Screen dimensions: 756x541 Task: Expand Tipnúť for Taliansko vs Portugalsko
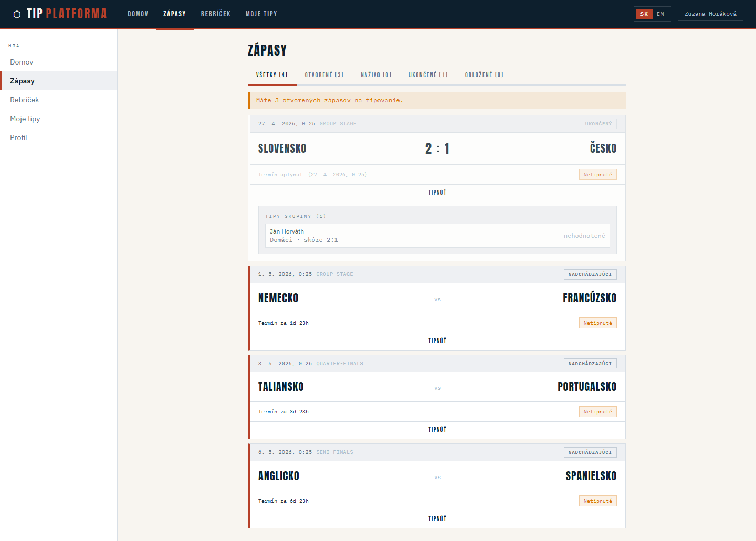(437, 430)
